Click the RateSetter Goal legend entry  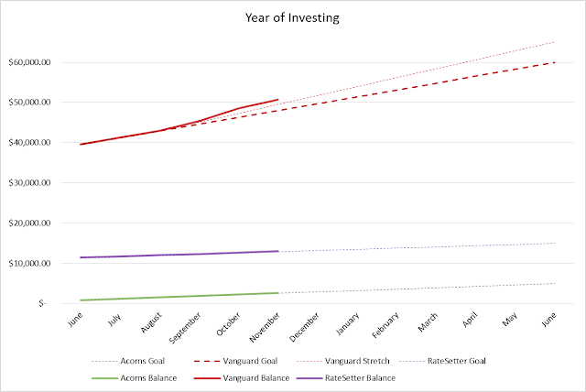pyautogui.click(x=442, y=361)
